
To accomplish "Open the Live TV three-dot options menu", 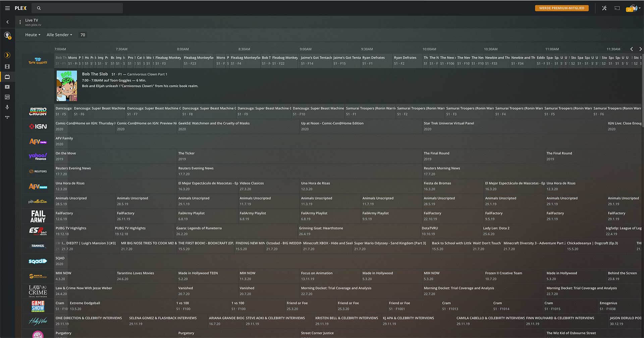I will [x=20, y=22].
